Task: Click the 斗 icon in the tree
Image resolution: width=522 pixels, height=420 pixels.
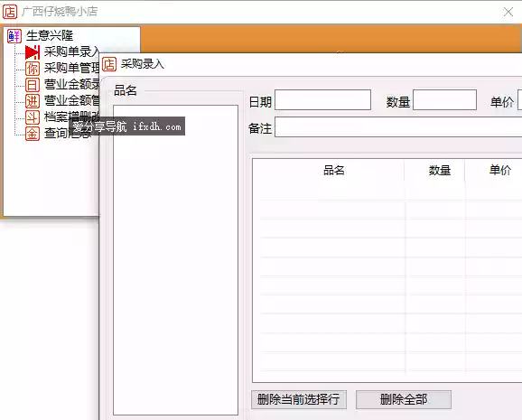Action: (x=33, y=117)
